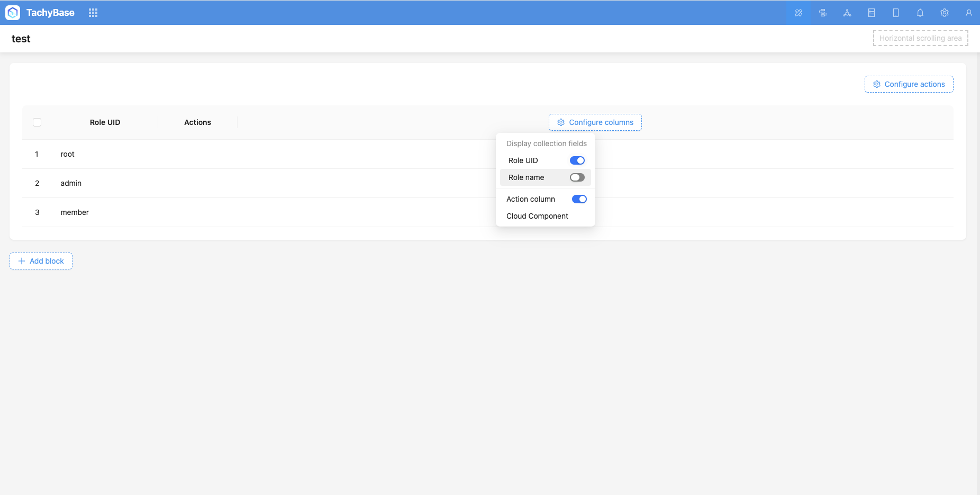Open the mobile device icon
Image resolution: width=980 pixels, height=495 pixels.
coord(896,13)
